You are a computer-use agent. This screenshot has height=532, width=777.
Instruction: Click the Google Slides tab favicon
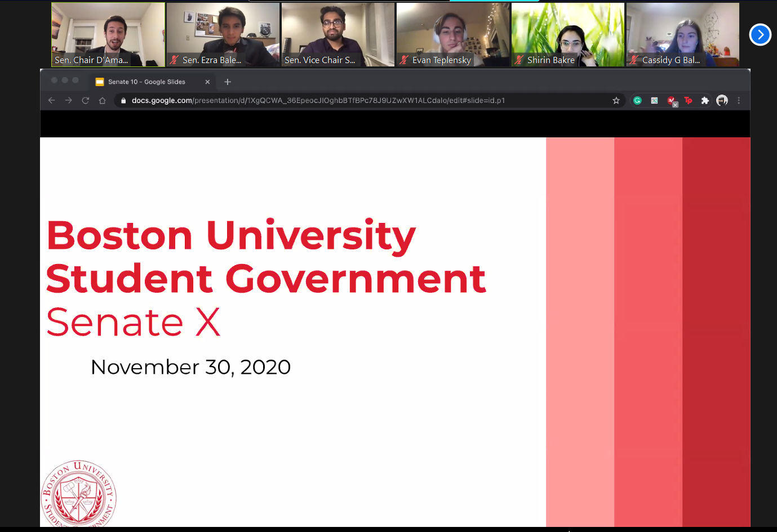100,82
